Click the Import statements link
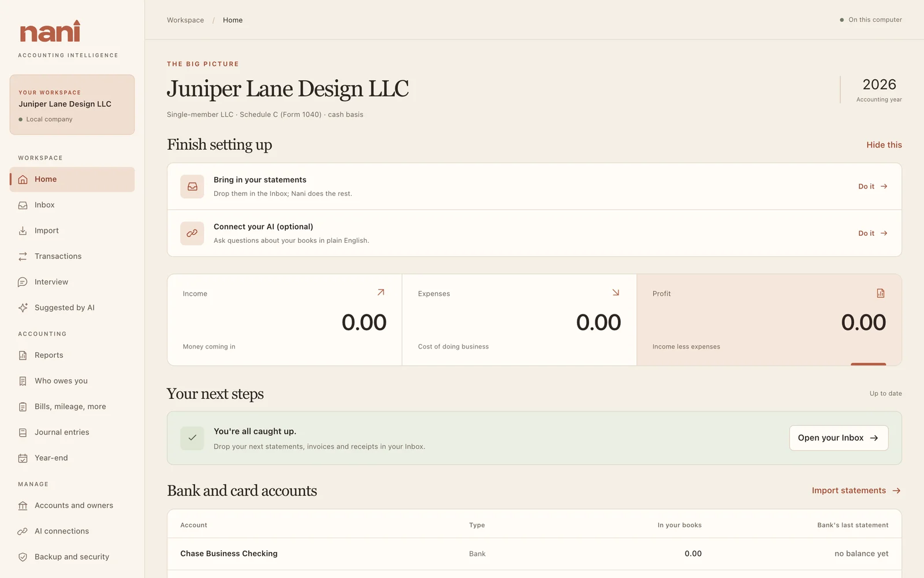This screenshot has width=924, height=578. pos(856,491)
